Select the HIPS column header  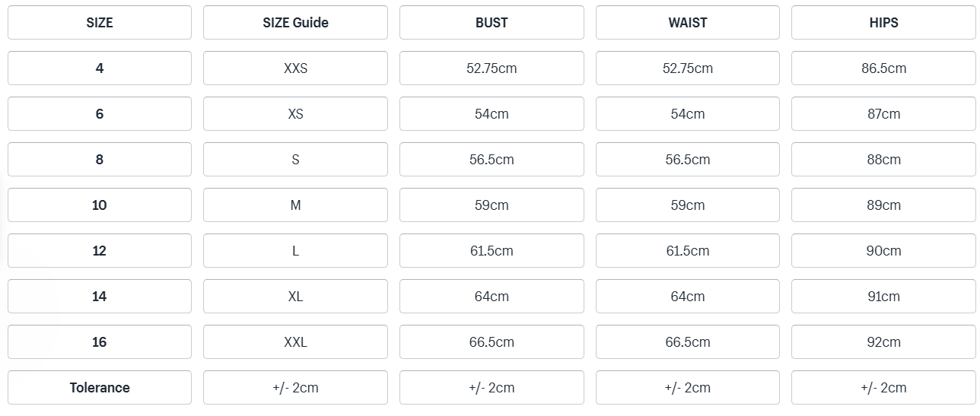tap(883, 23)
